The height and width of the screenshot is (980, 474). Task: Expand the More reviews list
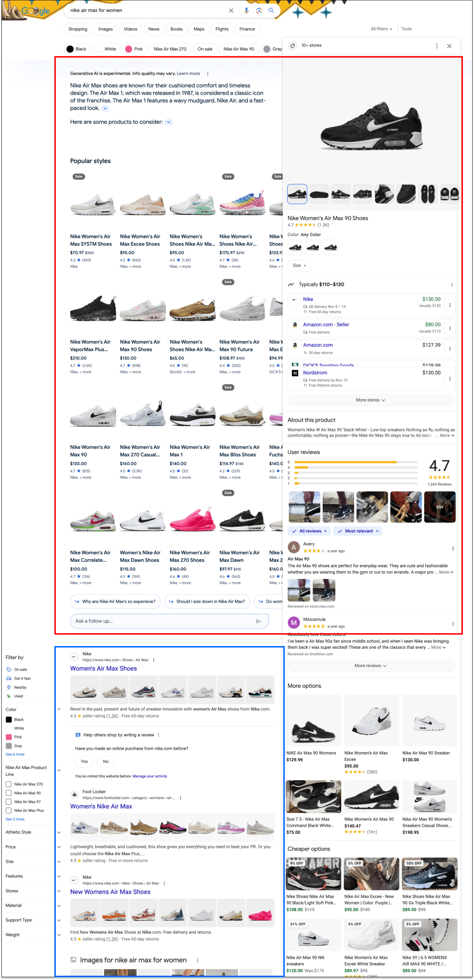coord(371,666)
